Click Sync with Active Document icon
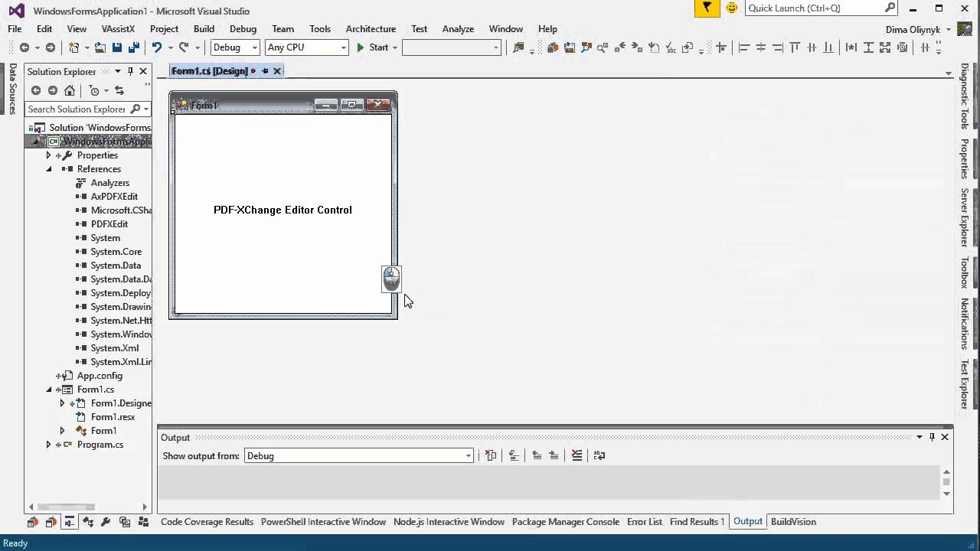 pyautogui.click(x=119, y=90)
